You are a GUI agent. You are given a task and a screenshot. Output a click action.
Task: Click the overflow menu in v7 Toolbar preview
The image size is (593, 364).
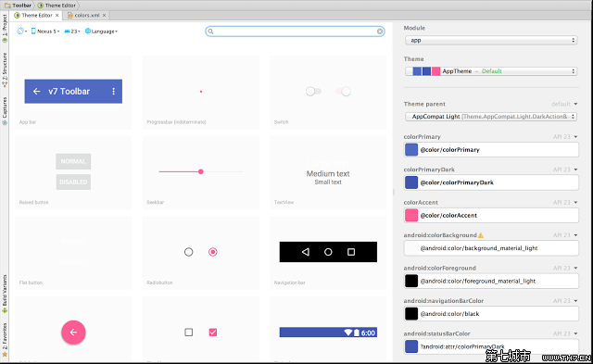113,91
